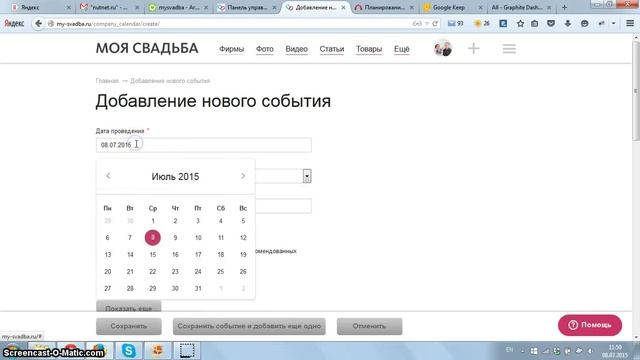Open Skype from the taskbar

coord(129,351)
